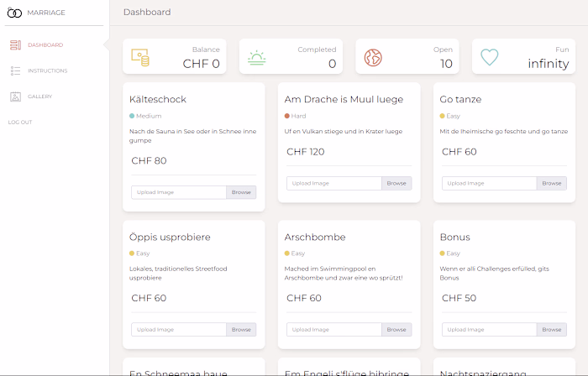Click the Fun heart icon

[490, 57]
